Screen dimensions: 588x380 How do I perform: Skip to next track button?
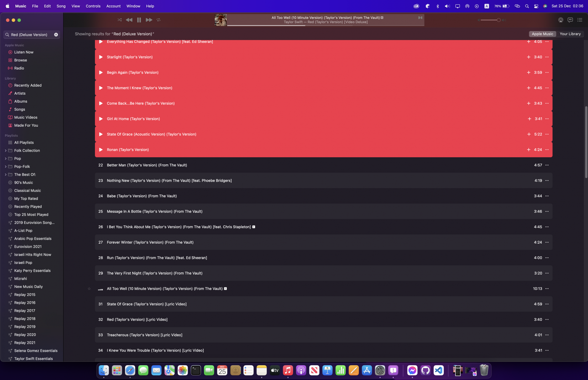149,20
